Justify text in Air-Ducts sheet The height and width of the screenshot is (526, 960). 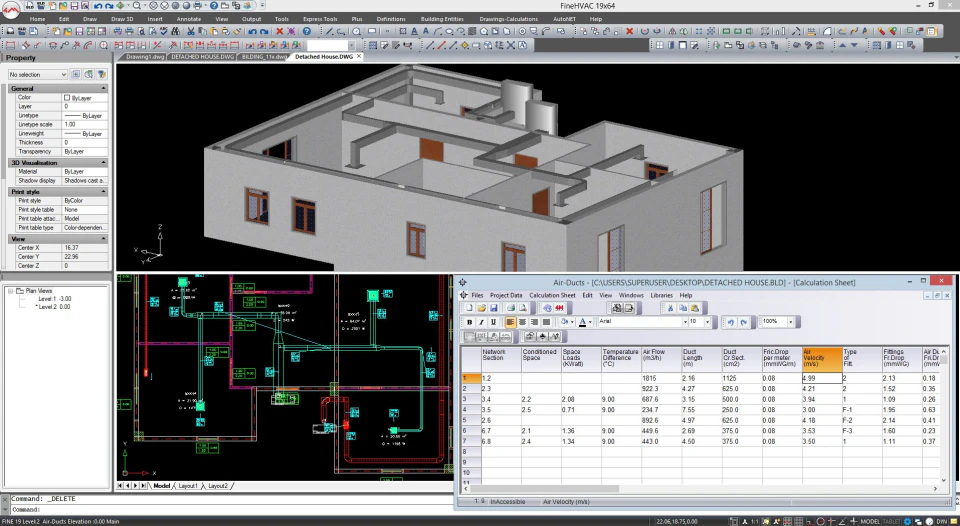pyautogui.click(x=546, y=322)
